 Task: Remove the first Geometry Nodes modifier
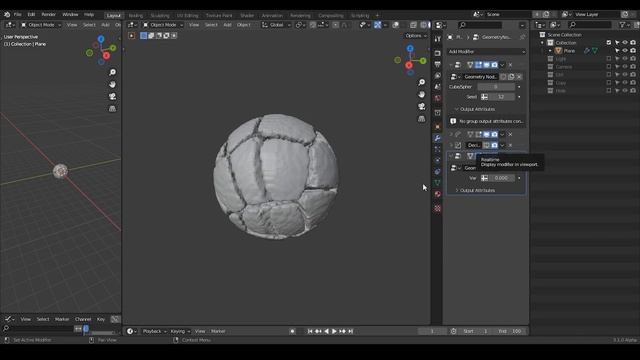pos(510,65)
